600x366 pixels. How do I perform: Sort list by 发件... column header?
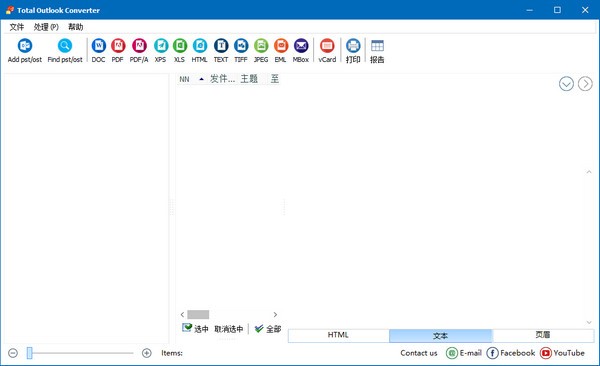pyautogui.click(x=222, y=79)
